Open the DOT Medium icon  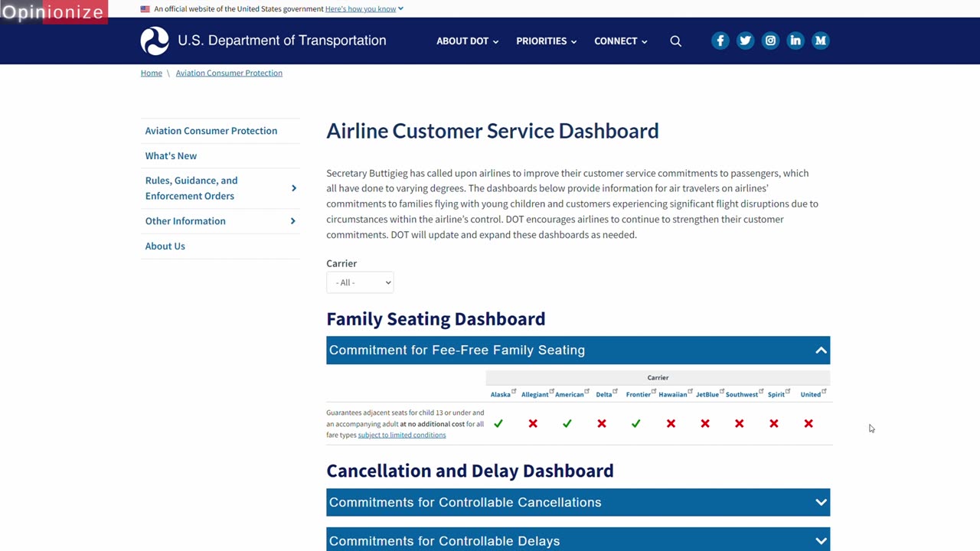(821, 41)
